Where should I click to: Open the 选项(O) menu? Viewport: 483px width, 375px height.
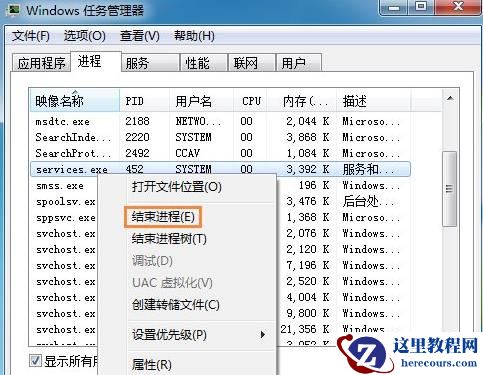85,36
